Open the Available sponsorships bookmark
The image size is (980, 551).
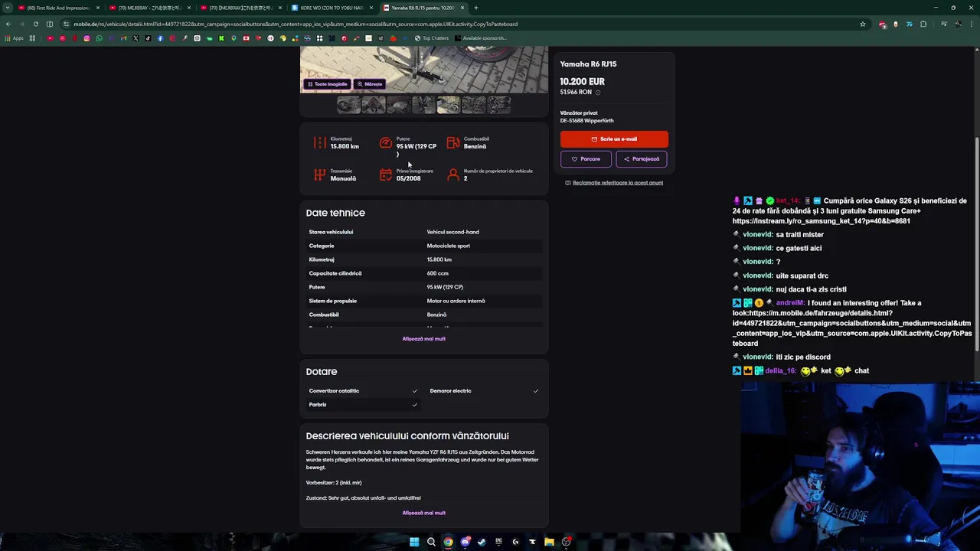(479, 38)
